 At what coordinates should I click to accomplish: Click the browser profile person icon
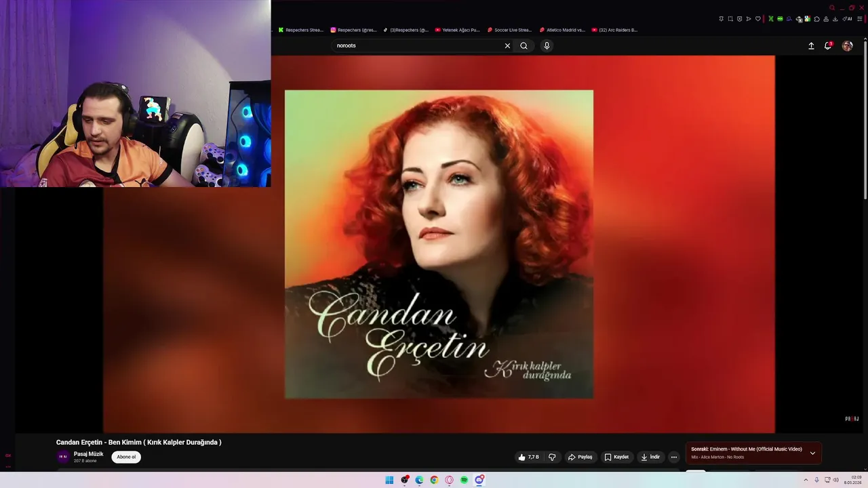pyautogui.click(x=826, y=19)
